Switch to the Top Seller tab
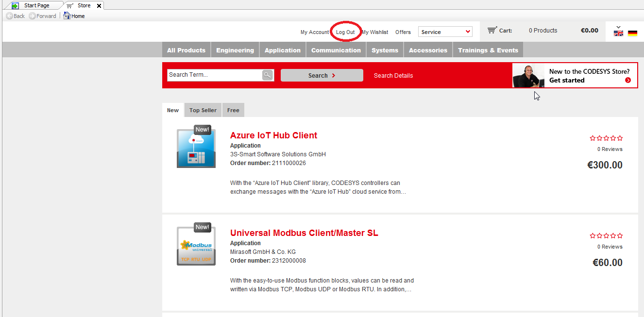The width and height of the screenshot is (644, 317). pyautogui.click(x=203, y=110)
